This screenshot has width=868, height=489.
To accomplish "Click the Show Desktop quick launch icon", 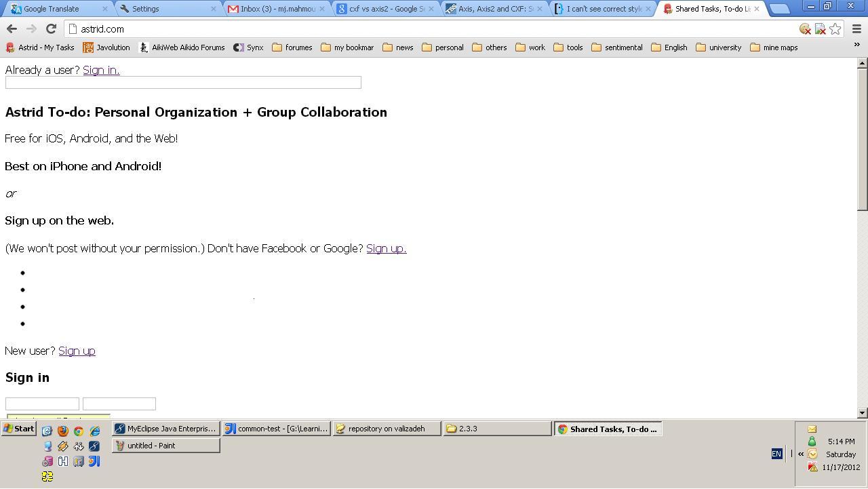I will [x=47, y=431].
